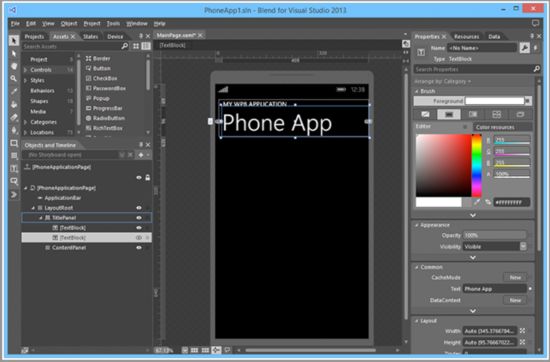Select the Direct Selection tool

pyautogui.click(x=14, y=54)
